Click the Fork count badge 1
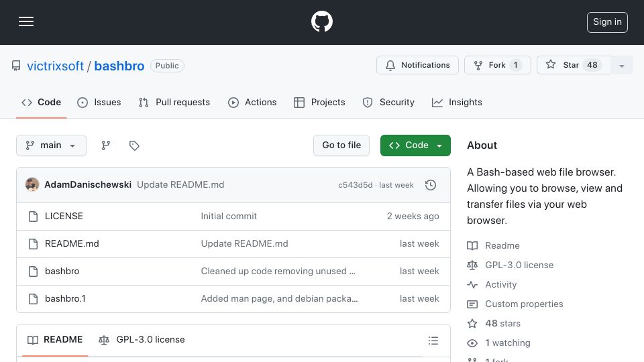This screenshot has width=644, height=362. (x=515, y=65)
